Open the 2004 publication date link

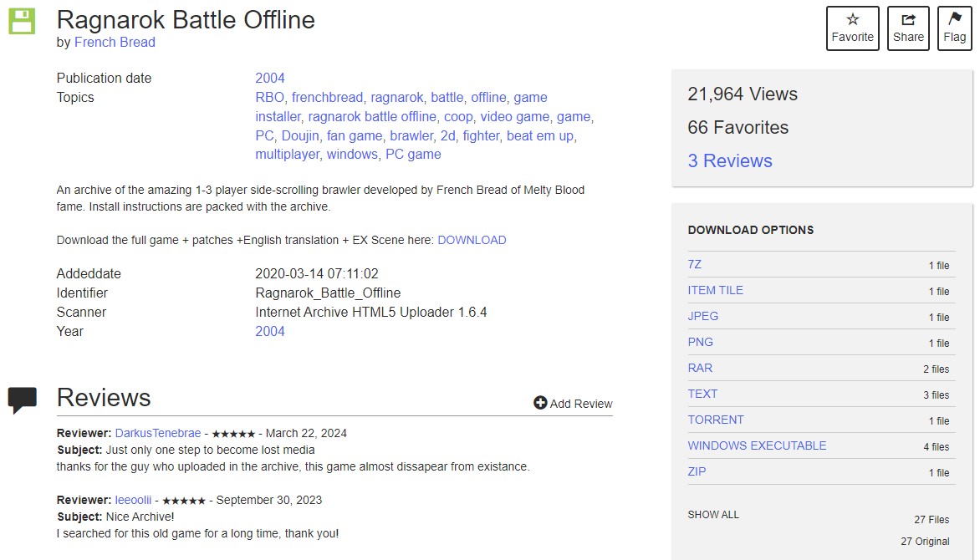[270, 78]
